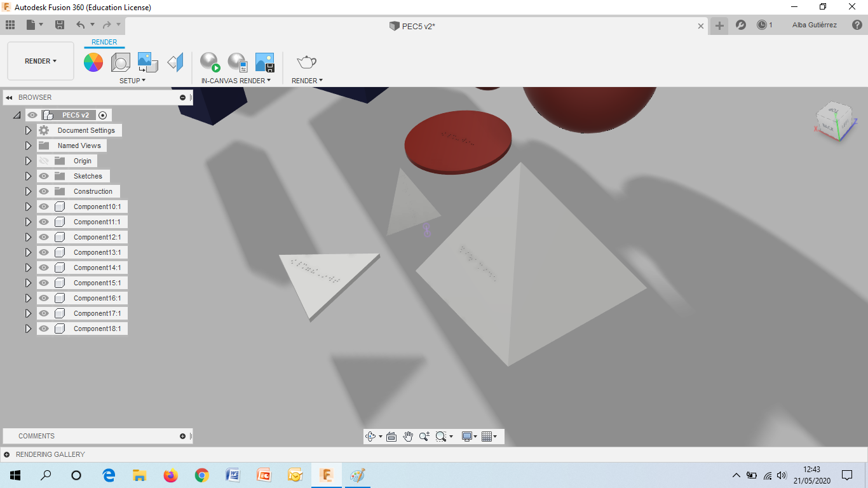Select the Zoom Window fit tool

[441, 437]
